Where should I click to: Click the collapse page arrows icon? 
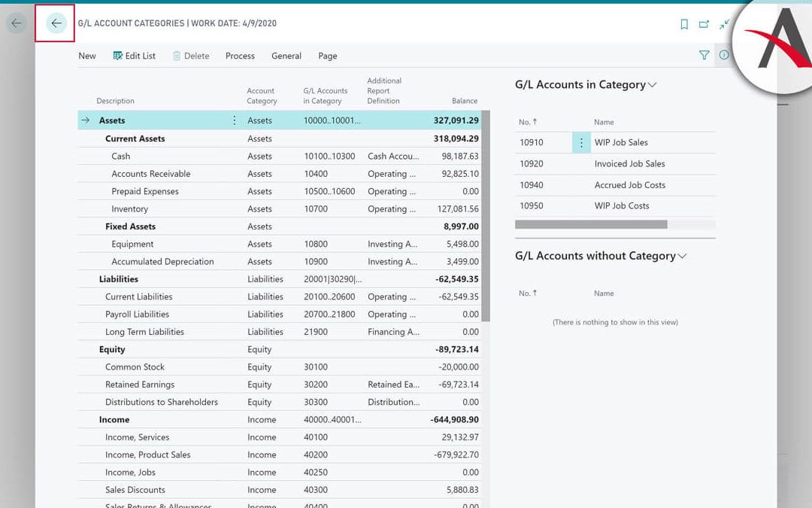point(724,24)
